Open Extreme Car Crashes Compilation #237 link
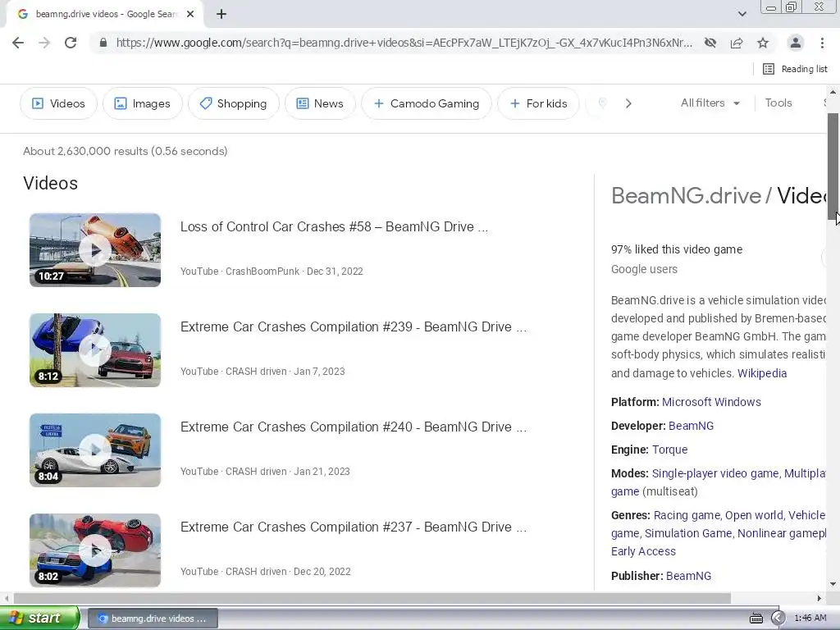Viewport: 840px width, 630px height. point(353,527)
